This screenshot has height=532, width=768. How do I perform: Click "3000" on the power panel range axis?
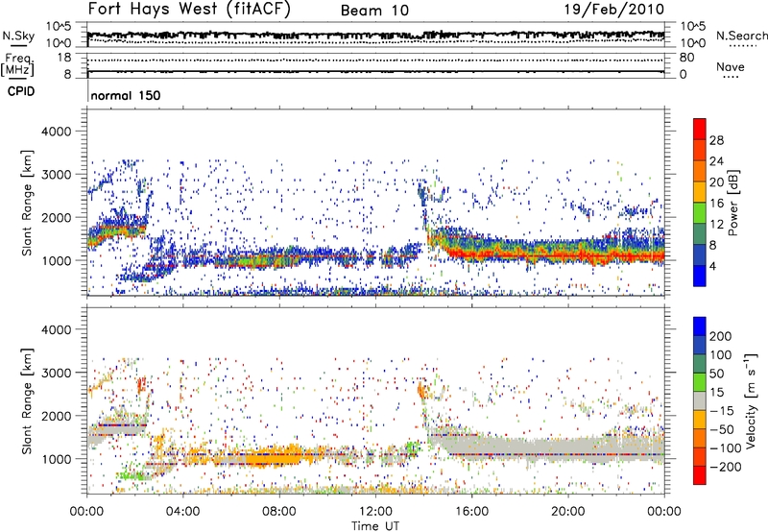pyautogui.click(x=57, y=175)
